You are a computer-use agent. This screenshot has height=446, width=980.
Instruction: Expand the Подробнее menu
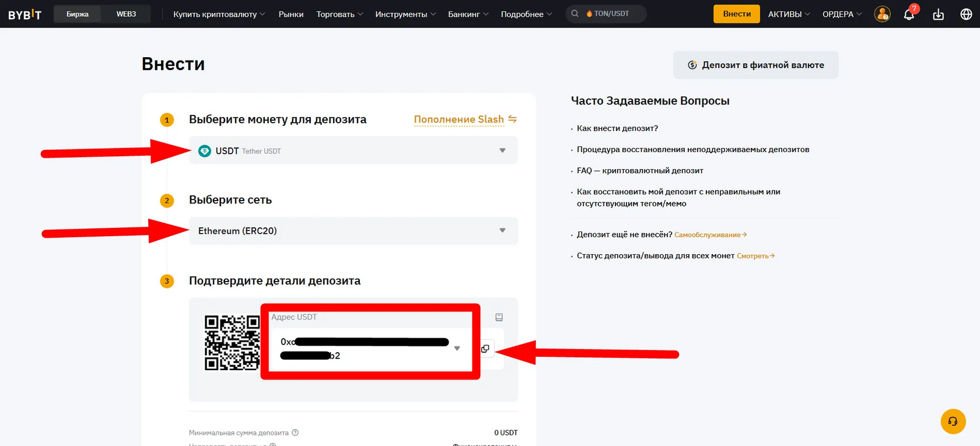click(x=526, y=14)
